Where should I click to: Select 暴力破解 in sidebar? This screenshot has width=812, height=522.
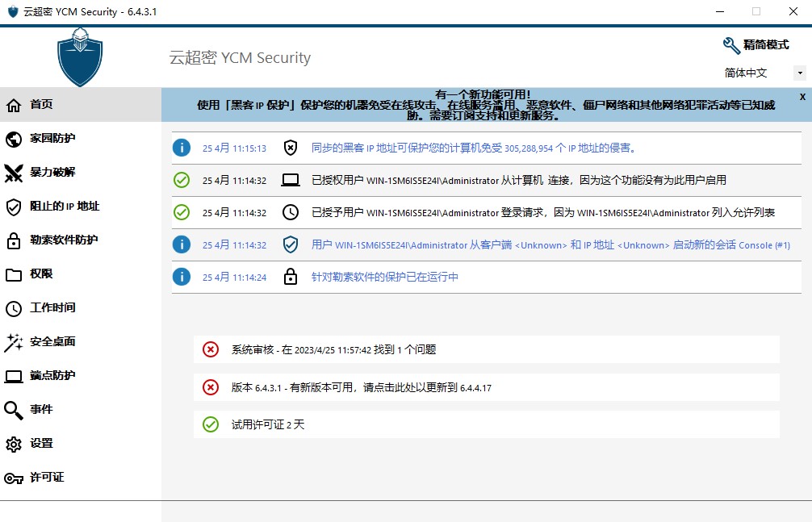pyautogui.click(x=81, y=173)
